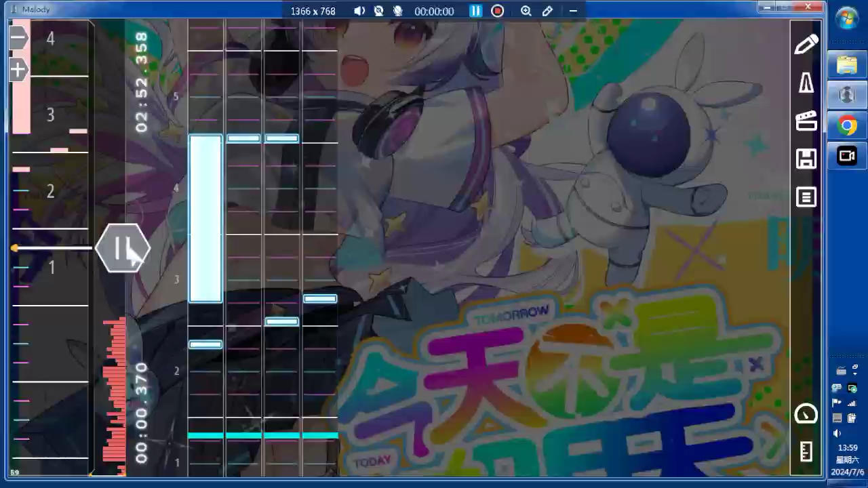Viewport: 868px width, 488px height.
Task: Zoom in timeline with the plus button
Action: [x=18, y=70]
